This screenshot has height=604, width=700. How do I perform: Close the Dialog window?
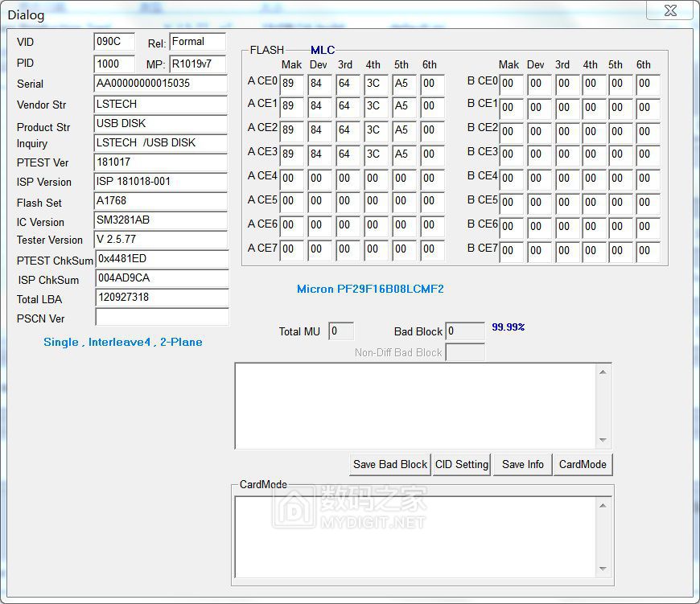point(669,10)
